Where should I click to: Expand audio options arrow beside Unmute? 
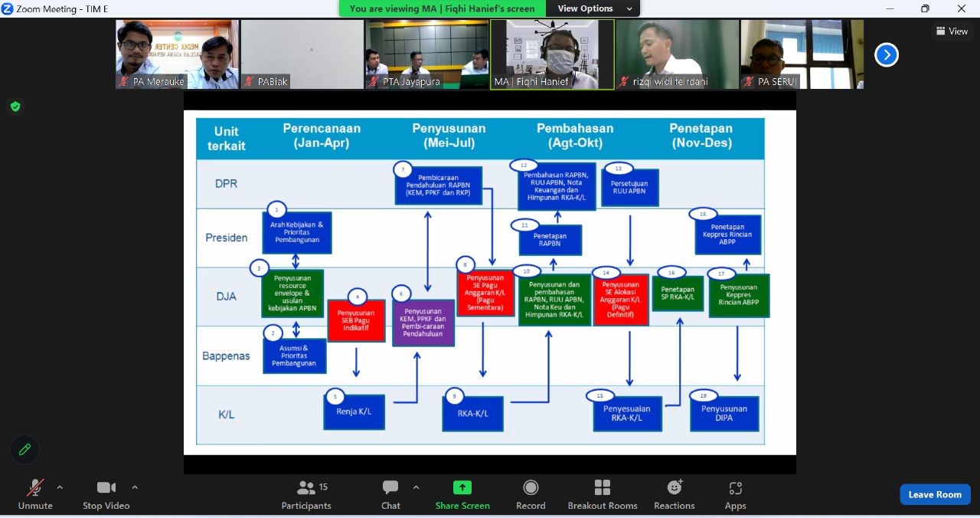click(60, 487)
